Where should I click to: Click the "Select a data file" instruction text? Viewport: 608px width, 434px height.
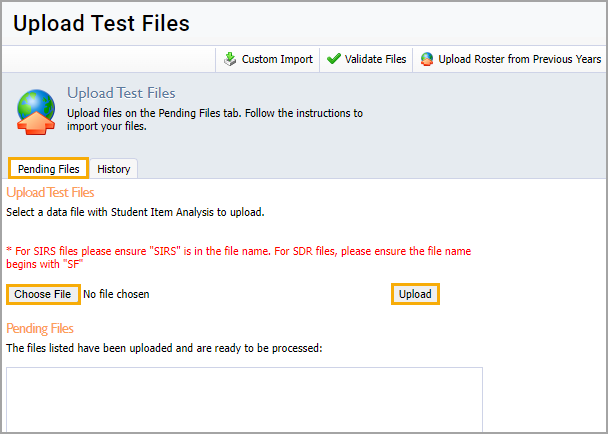(135, 213)
